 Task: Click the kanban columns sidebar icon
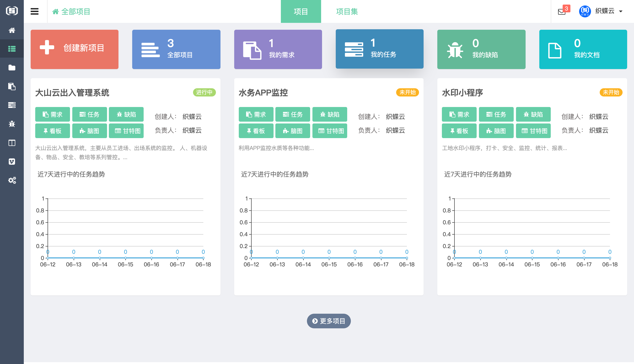[x=12, y=143]
